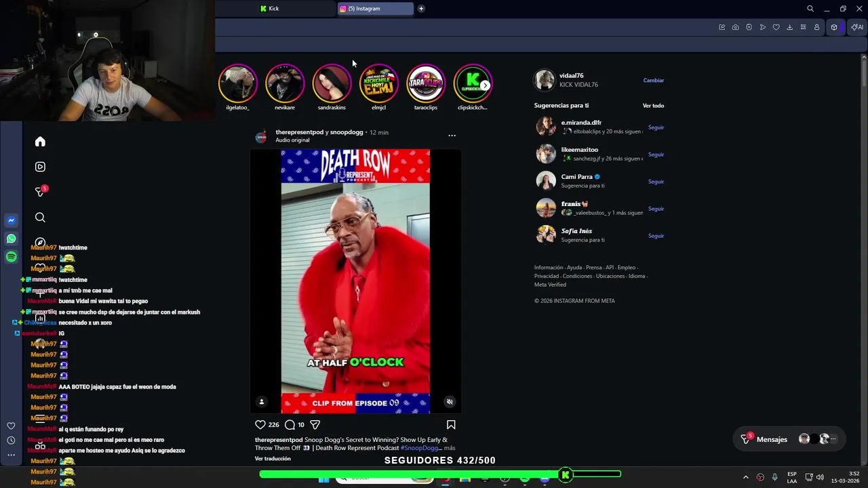The image size is (868, 488).
Task: Search tabs with top magnifier icon
Action: 810,9
